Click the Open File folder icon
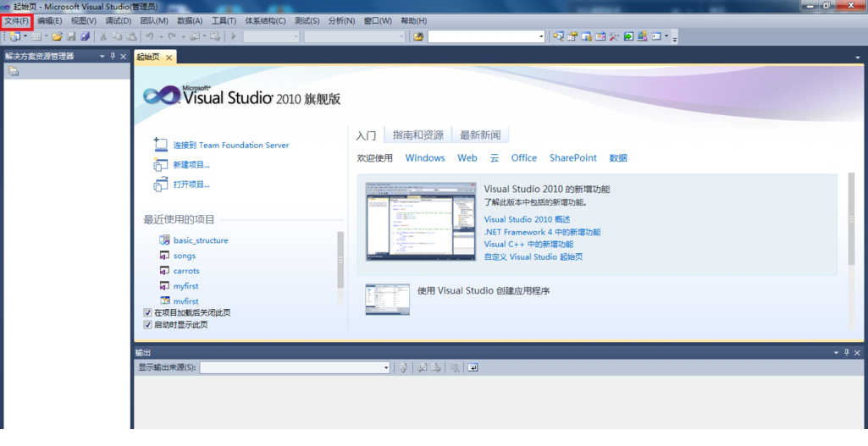The width and height of the screenshot is (868, 446). (57, 36)
